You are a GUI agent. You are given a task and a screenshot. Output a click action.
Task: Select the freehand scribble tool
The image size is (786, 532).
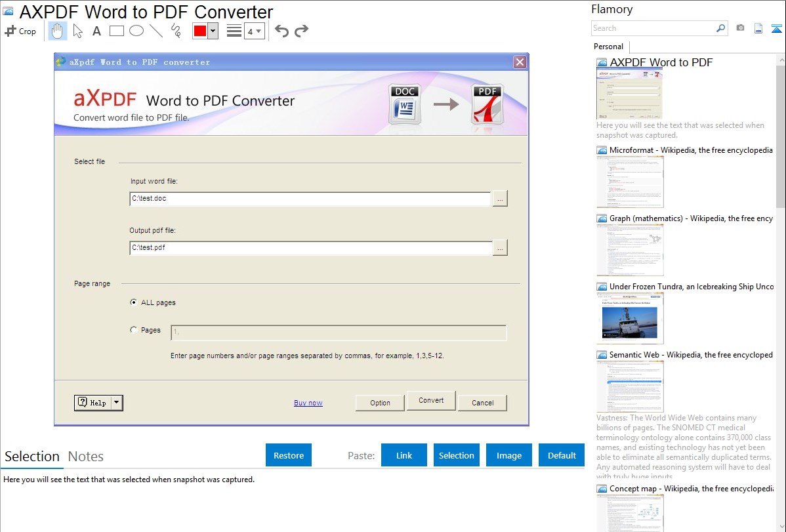pyautogui.click(x=176, y=31)
